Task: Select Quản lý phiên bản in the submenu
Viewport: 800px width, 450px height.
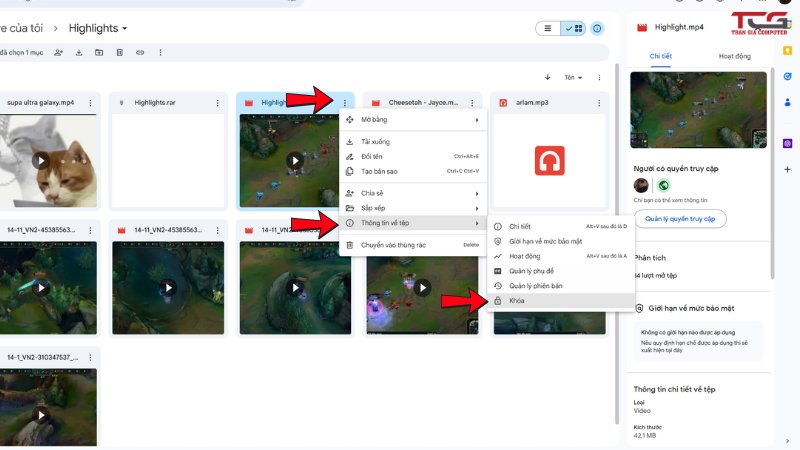Action: coord(561,286)
